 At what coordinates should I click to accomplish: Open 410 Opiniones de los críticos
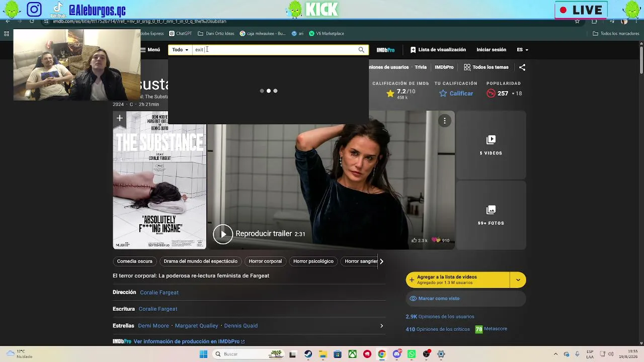[438, 329]
